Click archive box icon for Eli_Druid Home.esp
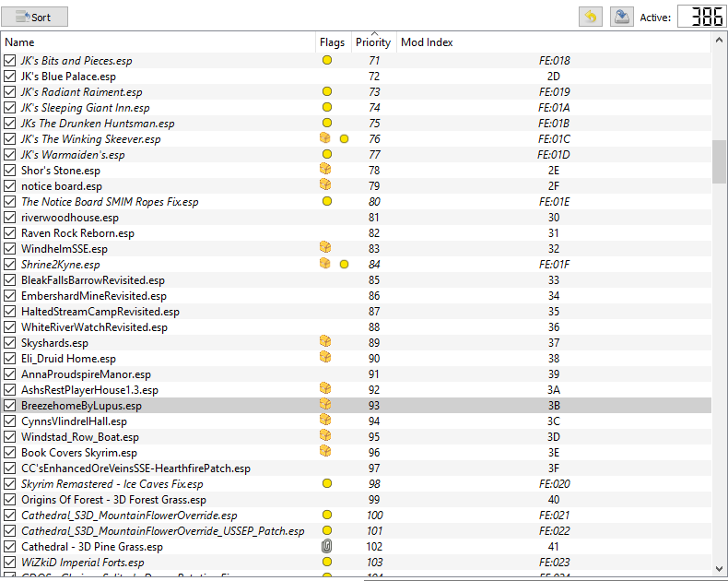Screen dimensions: 728x581 pos(325,358)
